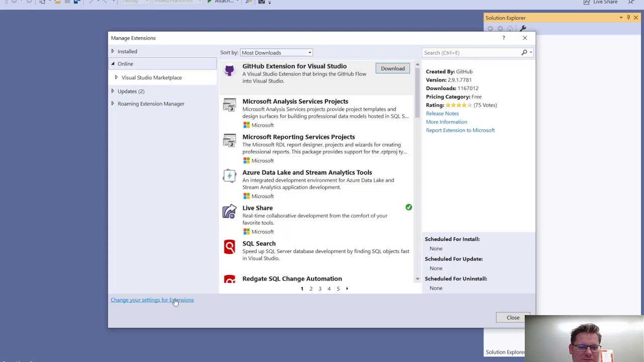This screenshot has height=362, width=644.
Task: Click the Microsoft Reporting Services Projects icon
Action: [229, 141]
